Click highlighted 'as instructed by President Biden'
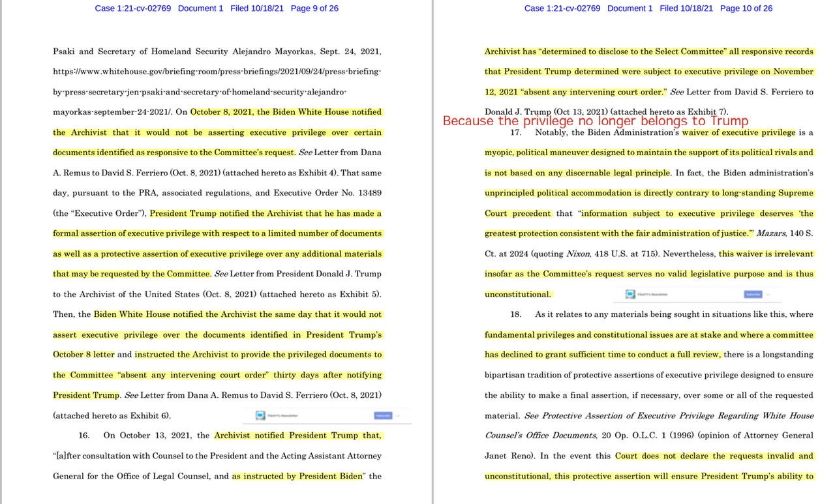This screenshot has height=504, width=835. (x=297, y=476)
